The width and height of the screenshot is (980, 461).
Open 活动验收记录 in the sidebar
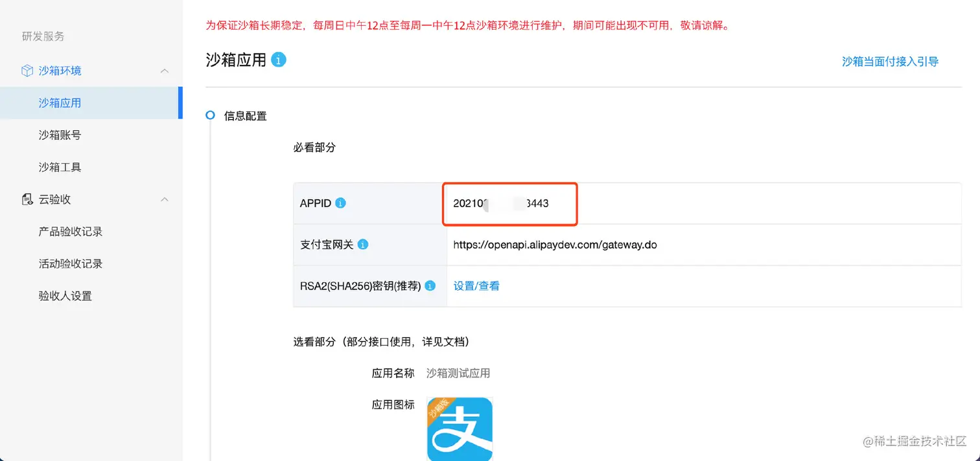click(x=71, y=264)
